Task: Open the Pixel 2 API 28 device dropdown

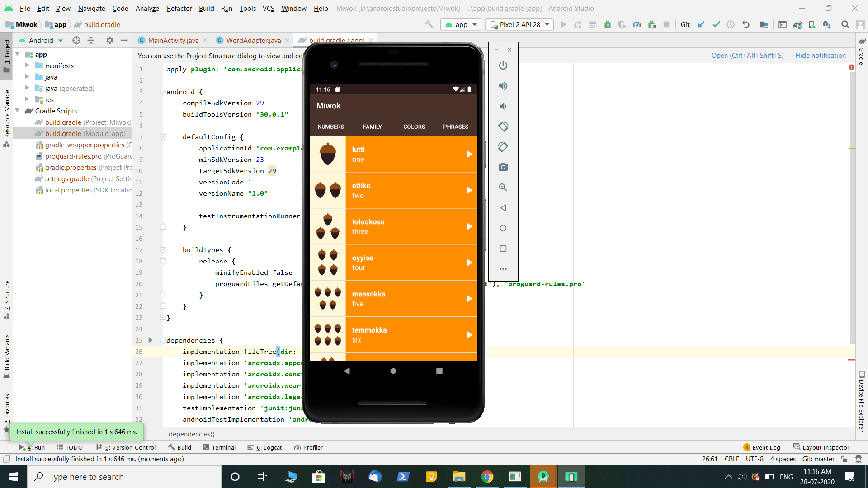Action: coord(519,24)
